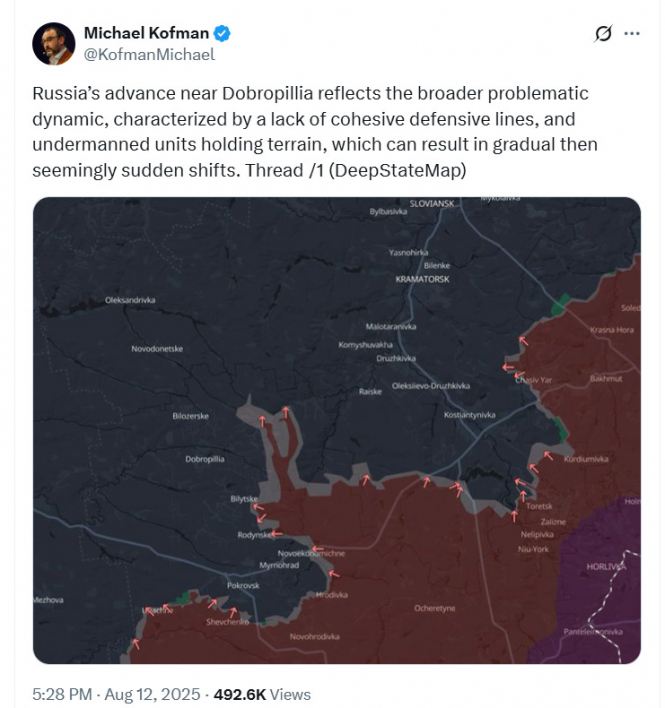The width and height of the screenshot is (665, 708).
Task: Click the Bakhmut label on the map
Action: point(606,379)
